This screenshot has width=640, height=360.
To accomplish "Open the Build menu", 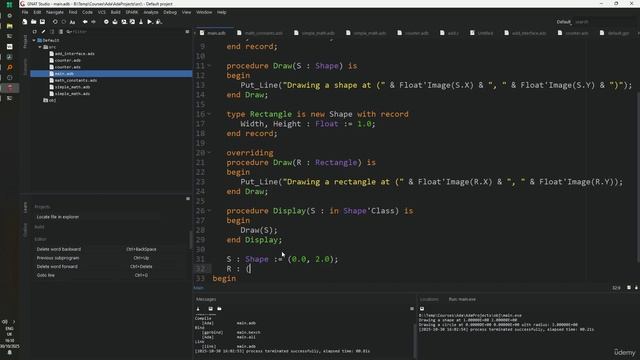I will tap(116, 12).
